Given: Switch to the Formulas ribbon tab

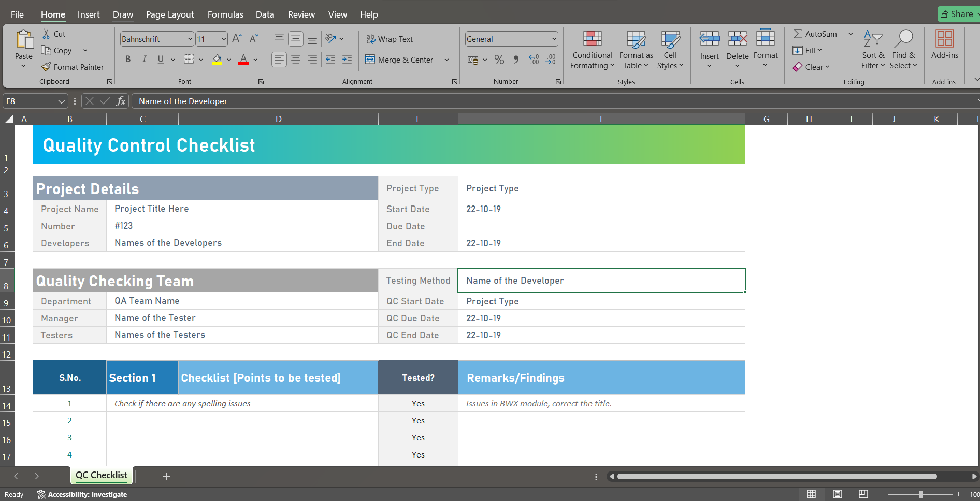Looking at the screenshot, I should [x=225, y=14].
